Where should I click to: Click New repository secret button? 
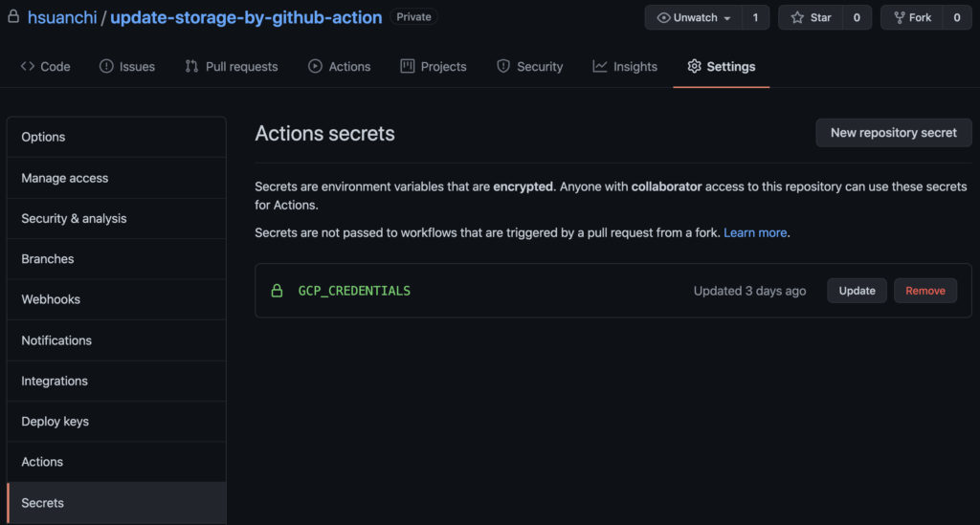coord(893,133)
